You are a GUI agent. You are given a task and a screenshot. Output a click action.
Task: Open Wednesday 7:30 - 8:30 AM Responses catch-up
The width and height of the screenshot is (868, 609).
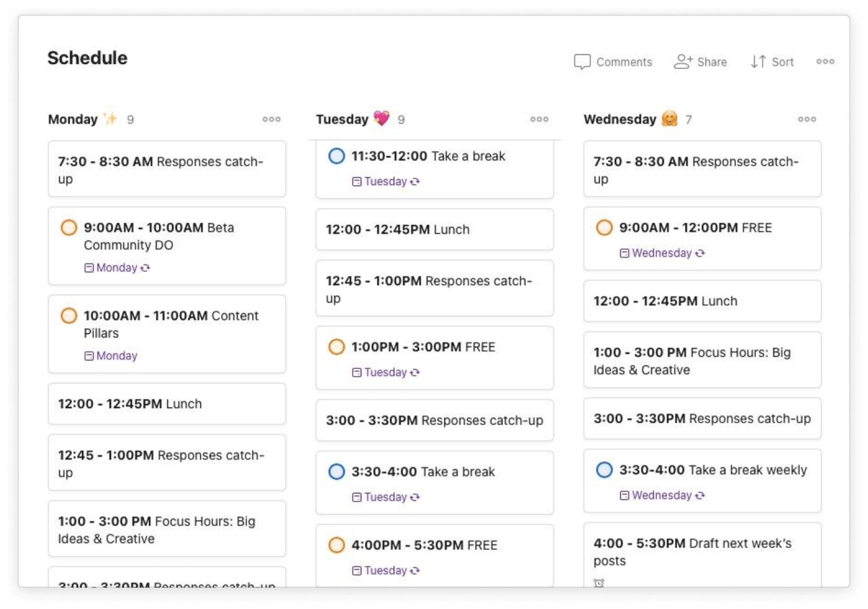(x=702, y=169)
